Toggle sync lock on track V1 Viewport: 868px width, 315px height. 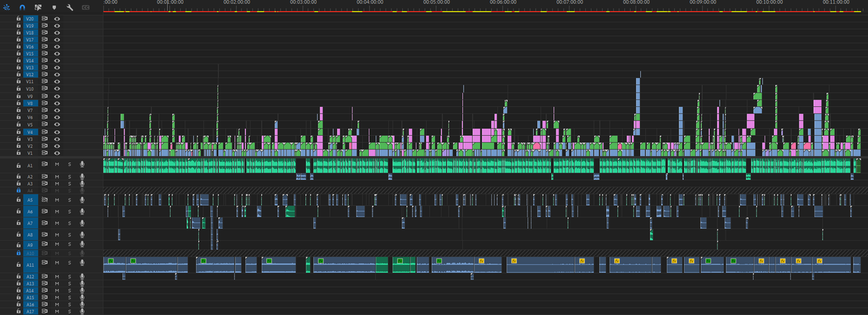[44, 153]
